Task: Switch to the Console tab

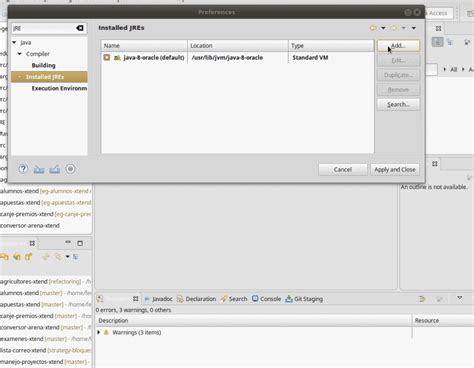Action: (266, 299)
